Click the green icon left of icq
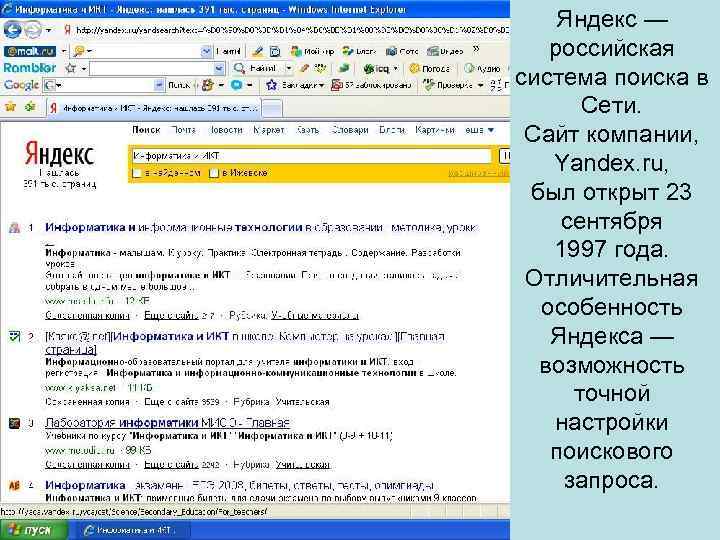Image resolution: width=720 pixels, height=540 pixels. (x=343, y=68)
